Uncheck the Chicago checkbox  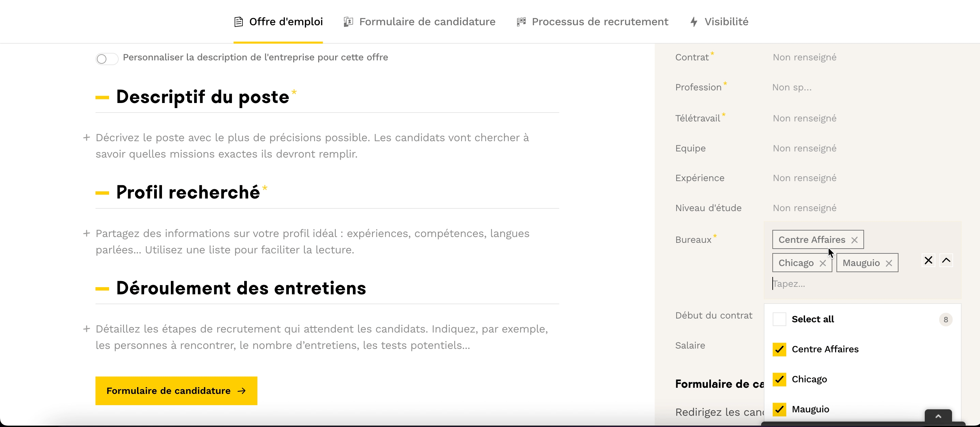[779, 380]
